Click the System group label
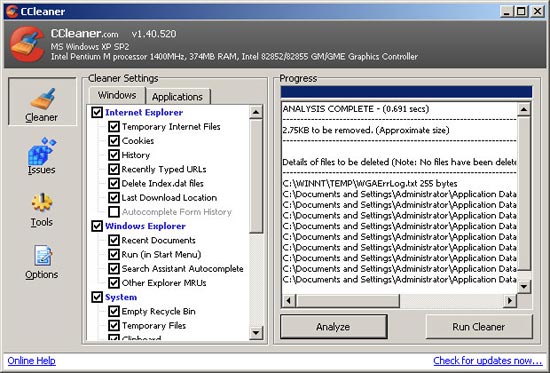Screen dimensions: 550x373 click(121, 297)
